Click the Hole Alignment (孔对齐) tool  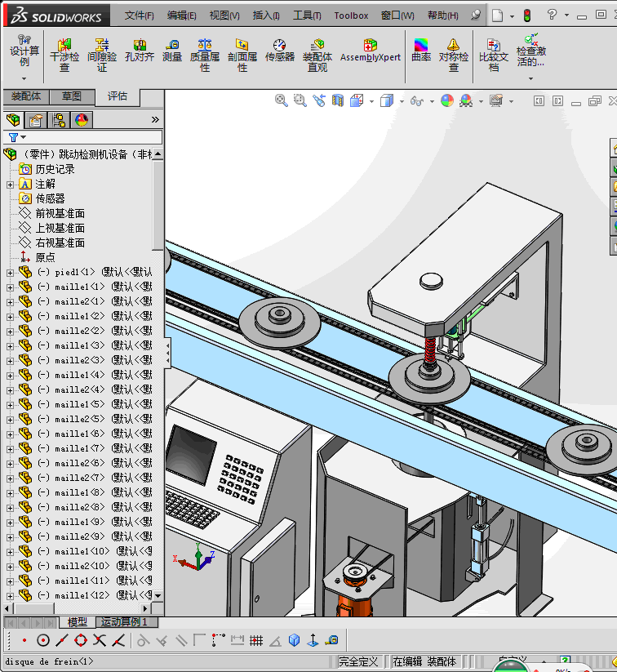point(140,51)
